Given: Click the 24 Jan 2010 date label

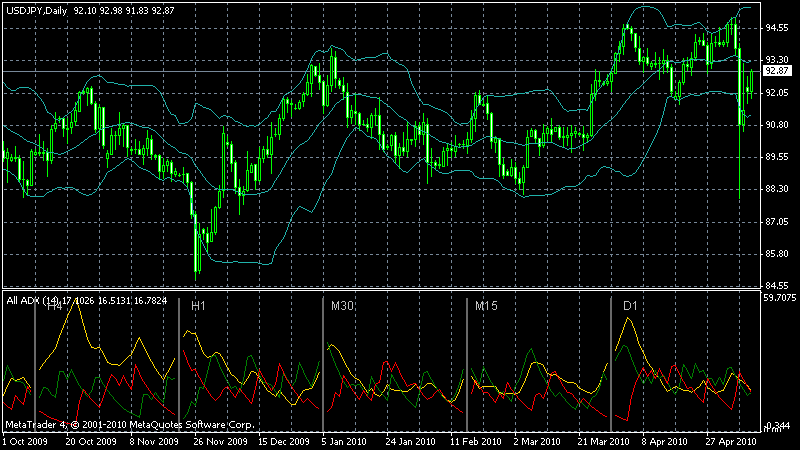Looking at the screenshot, I should coord(411,441).
